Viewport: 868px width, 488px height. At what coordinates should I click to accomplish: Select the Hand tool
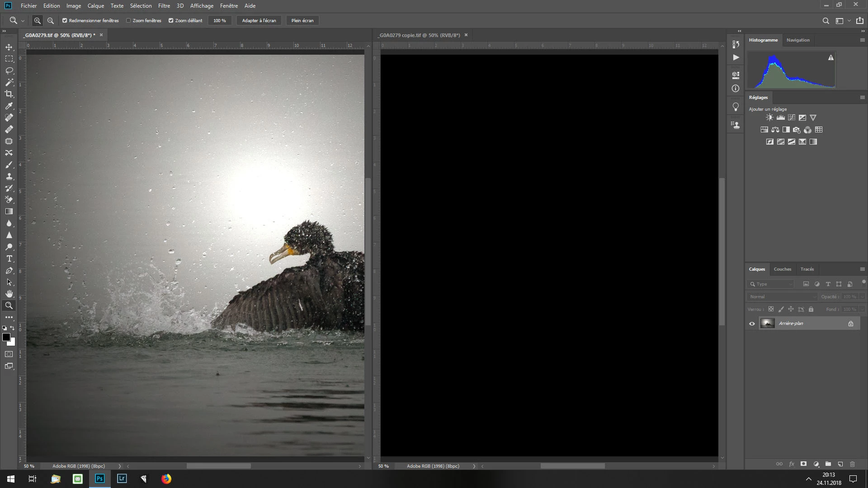(9, 294)
